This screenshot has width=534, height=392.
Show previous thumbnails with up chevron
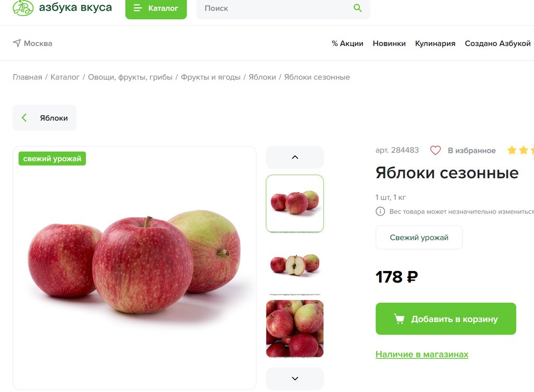click(x=295, y=157)
